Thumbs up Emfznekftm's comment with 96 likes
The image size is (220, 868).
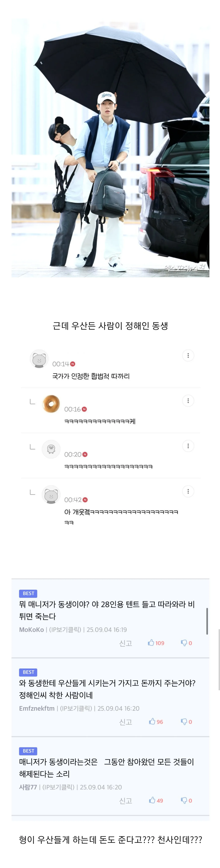[156, 722]
